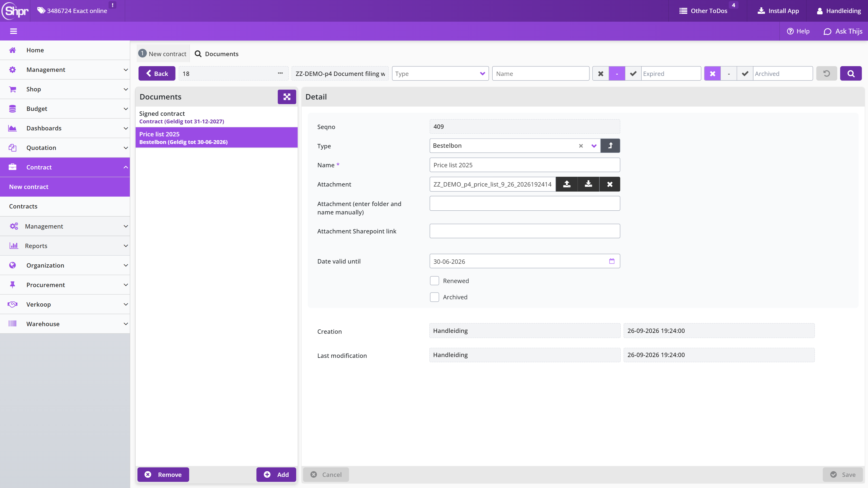Set Archived filter to yes (checkmark)
The width and height of the screenshot is (868, 488).
click(x=745, y=73)
